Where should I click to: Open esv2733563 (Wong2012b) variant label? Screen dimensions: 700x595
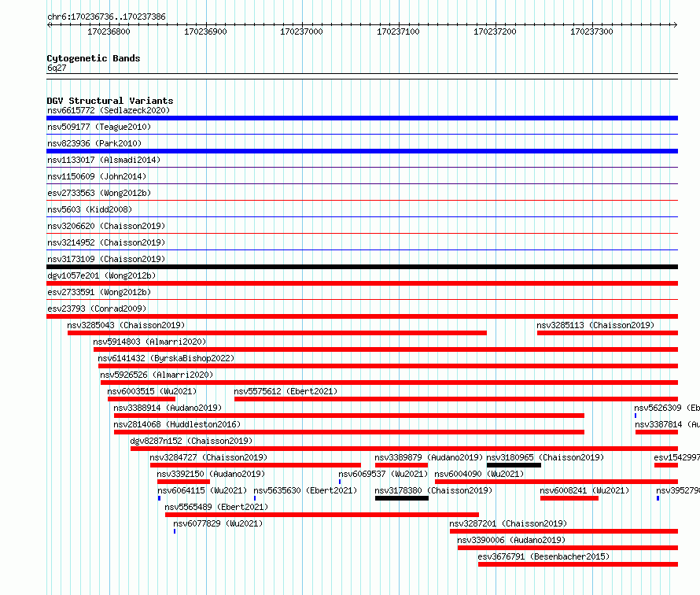(99, 193)
